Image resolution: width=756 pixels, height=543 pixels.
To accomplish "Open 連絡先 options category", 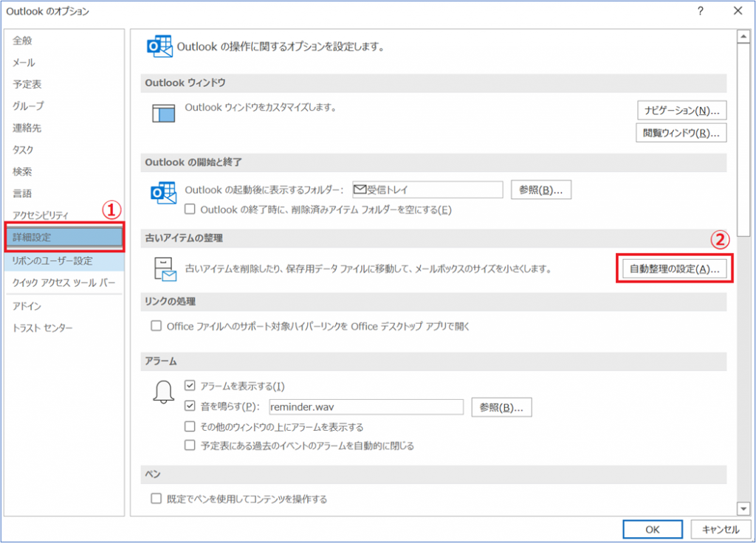I will pos(63,128).
